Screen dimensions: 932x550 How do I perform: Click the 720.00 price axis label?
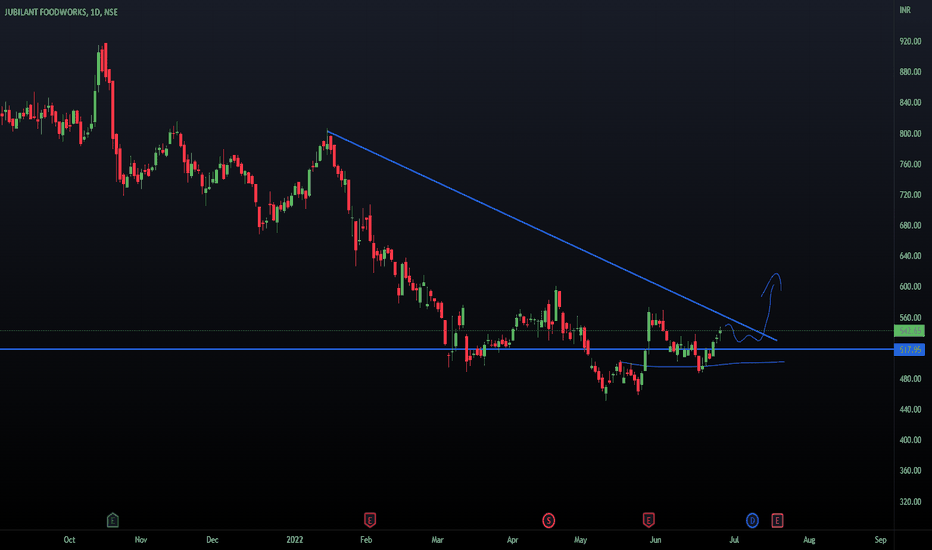(x=910, y=195)
